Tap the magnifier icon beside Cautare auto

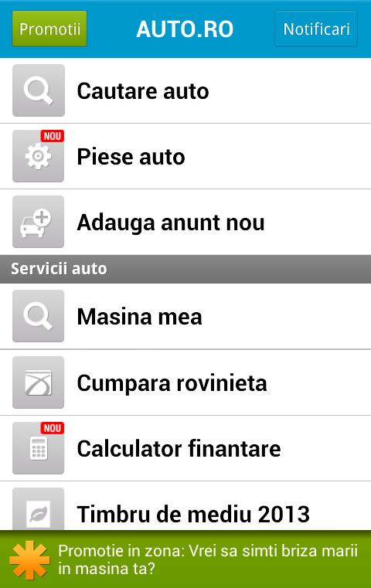click(x=39, y=90)
